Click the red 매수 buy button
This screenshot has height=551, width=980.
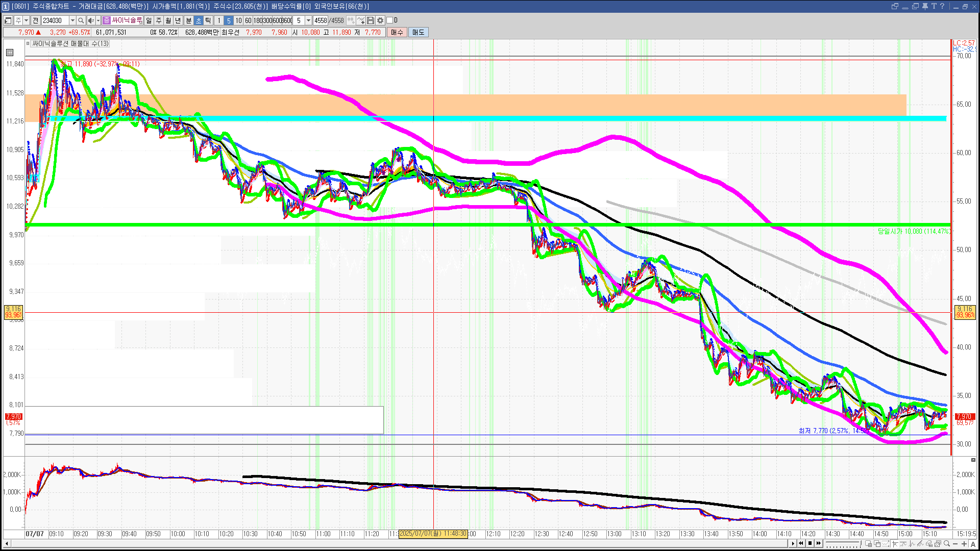coord(397,32)
